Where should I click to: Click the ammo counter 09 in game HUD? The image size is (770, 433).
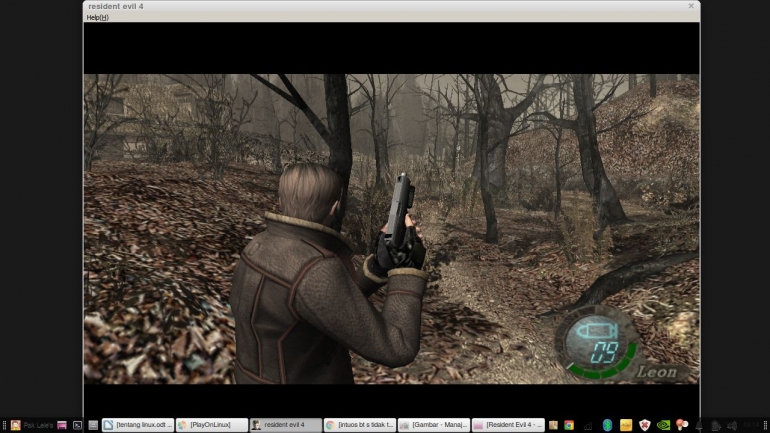pyautogui.click(x=604, y=352)
